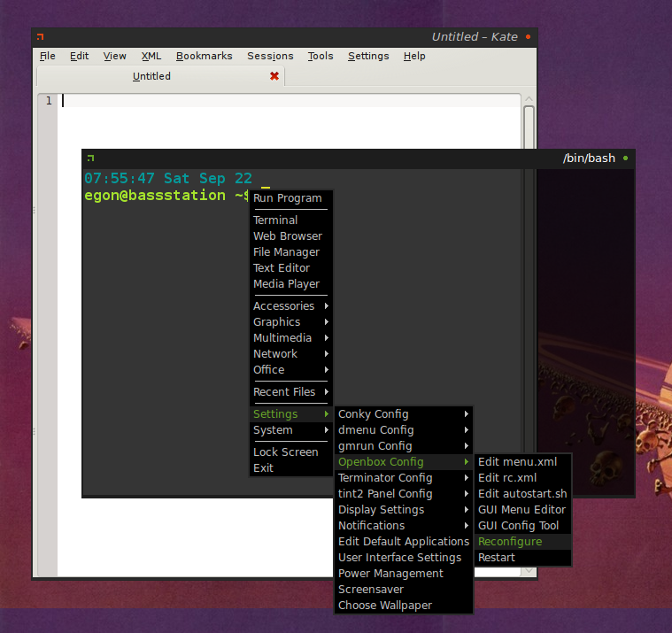Open Edit Default Applications

(x=403, y=541)
